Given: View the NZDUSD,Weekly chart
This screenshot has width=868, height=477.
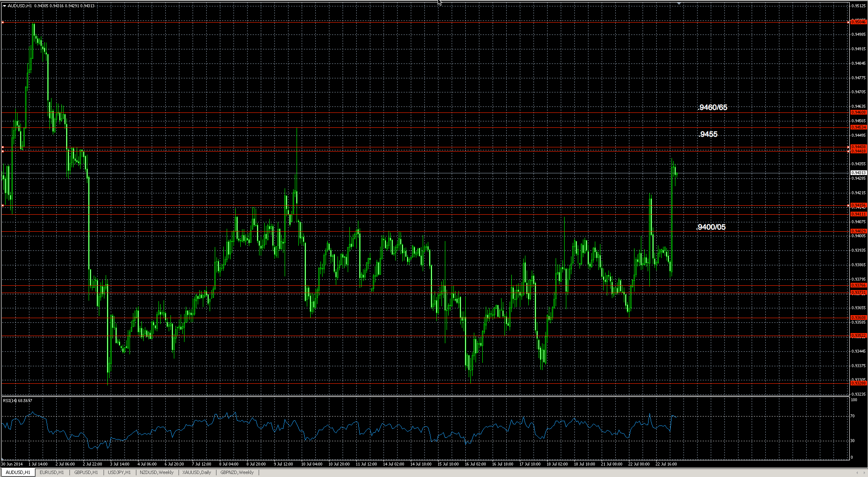Looking at the screenshot, I should pos(157,473).
